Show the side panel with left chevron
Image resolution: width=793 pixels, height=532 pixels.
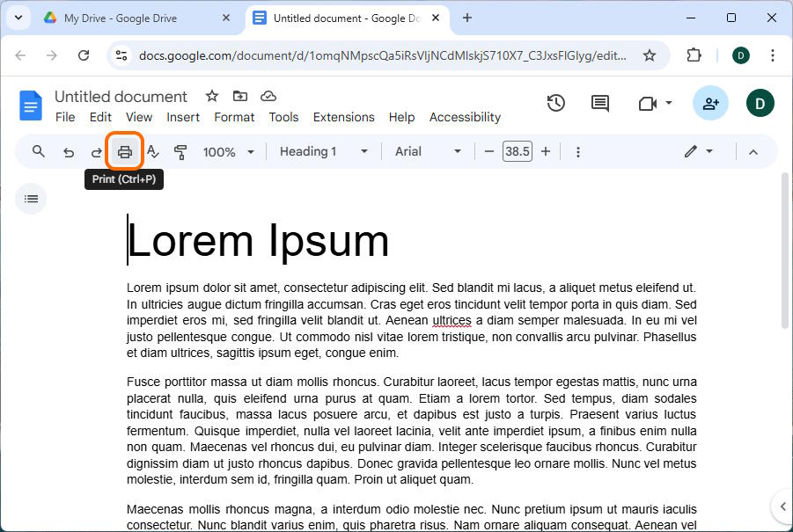point(782,506)
